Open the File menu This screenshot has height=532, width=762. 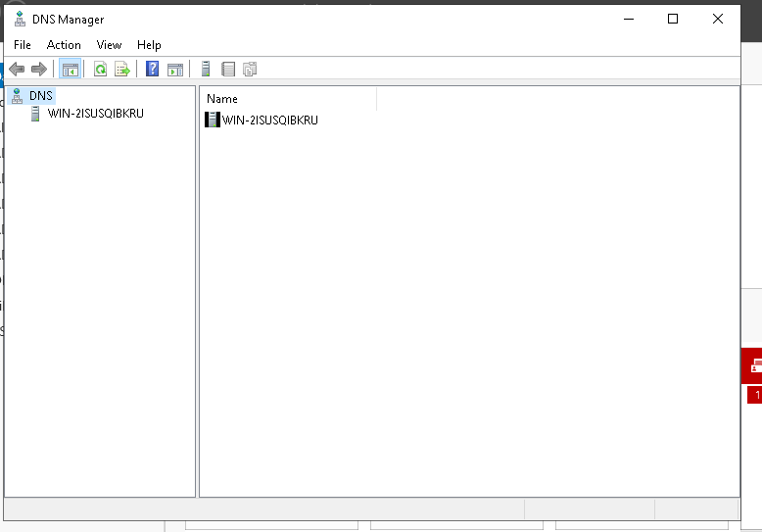pyautogui.click(x=23, y=45)
